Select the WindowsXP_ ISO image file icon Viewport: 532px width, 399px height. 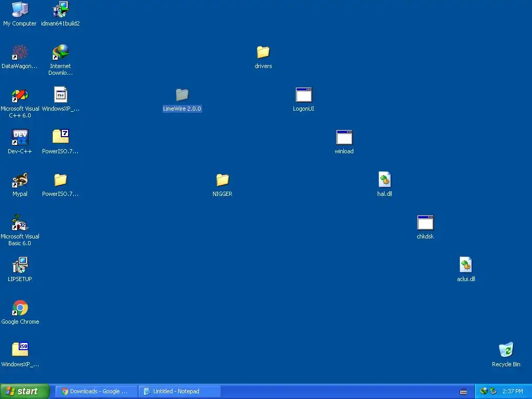click(x=20, y=354)
